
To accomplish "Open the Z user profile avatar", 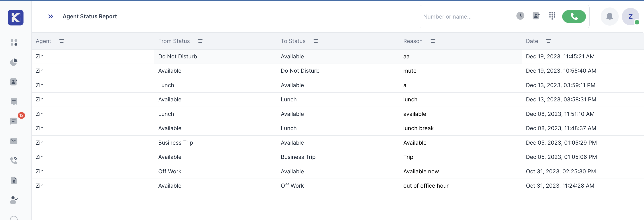I will pos(630,17).
